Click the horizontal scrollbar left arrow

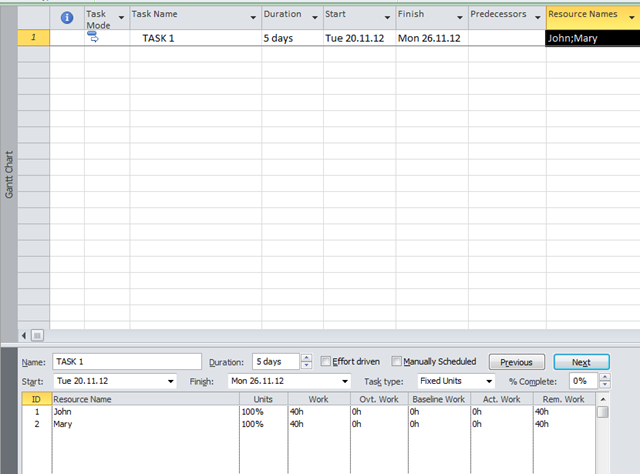25,334
